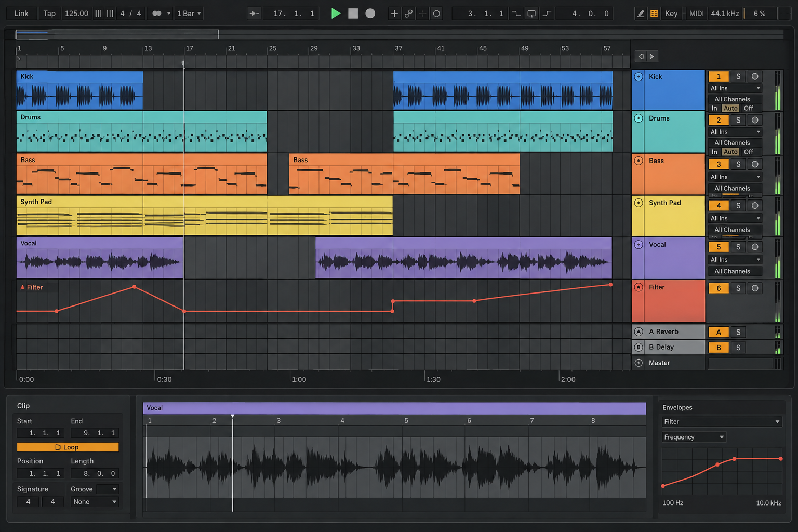Viewport: 798px width, 532px height.
Task: Click the Punch-In switch icon
Action: click(x=516, y=14)
